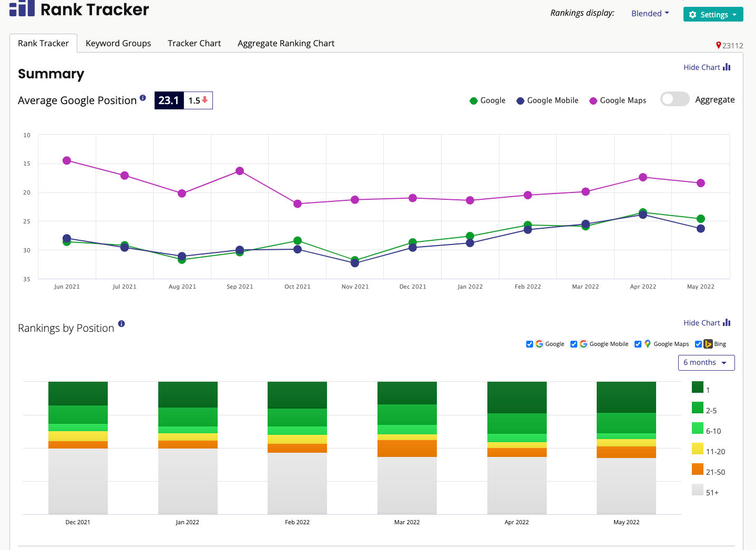Screen dimensions: 756x550
Task: Switch to the Keyword Groups tab
Action: click(x=118, y=43)
